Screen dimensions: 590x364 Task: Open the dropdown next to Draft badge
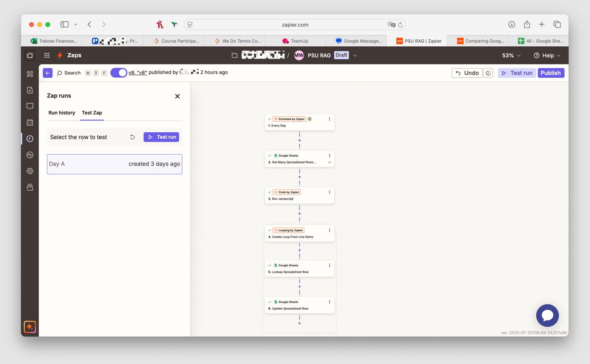click(x=355, y=56)
